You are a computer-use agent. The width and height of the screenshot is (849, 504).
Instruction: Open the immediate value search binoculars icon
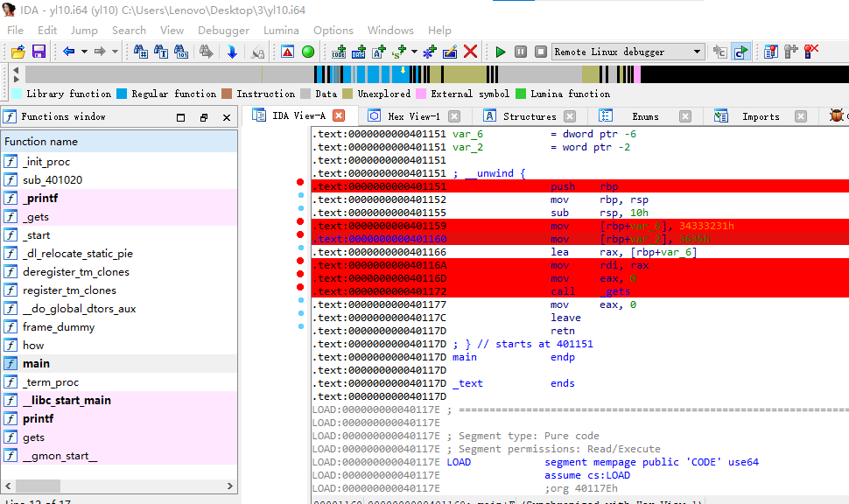click(x=141, y=52)
